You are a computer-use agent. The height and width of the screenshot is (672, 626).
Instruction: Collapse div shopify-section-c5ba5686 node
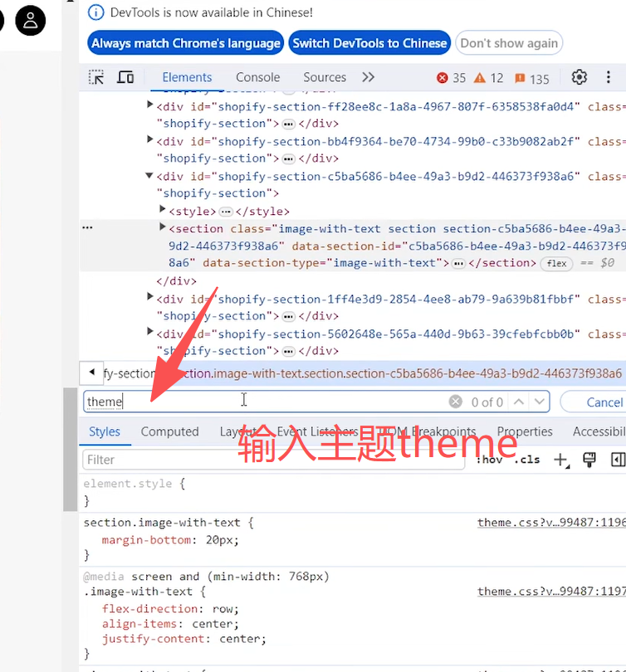coord(149,175)
